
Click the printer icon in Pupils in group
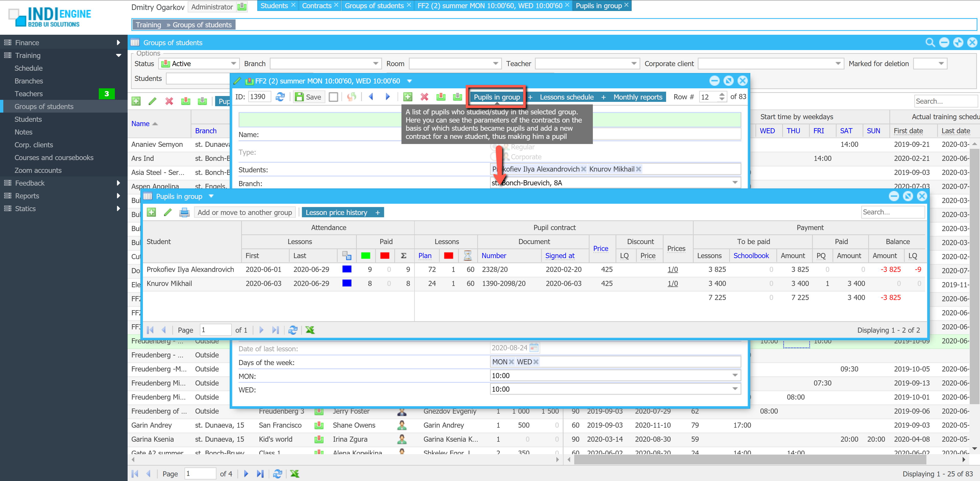[x=184, y=212]
